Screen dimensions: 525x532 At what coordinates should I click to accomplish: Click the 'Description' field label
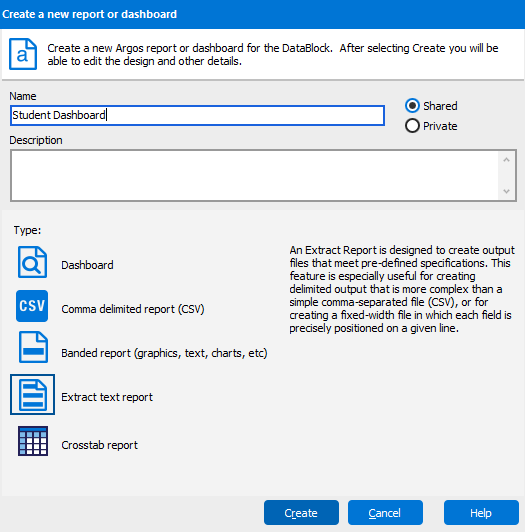(x=36, y=140)
